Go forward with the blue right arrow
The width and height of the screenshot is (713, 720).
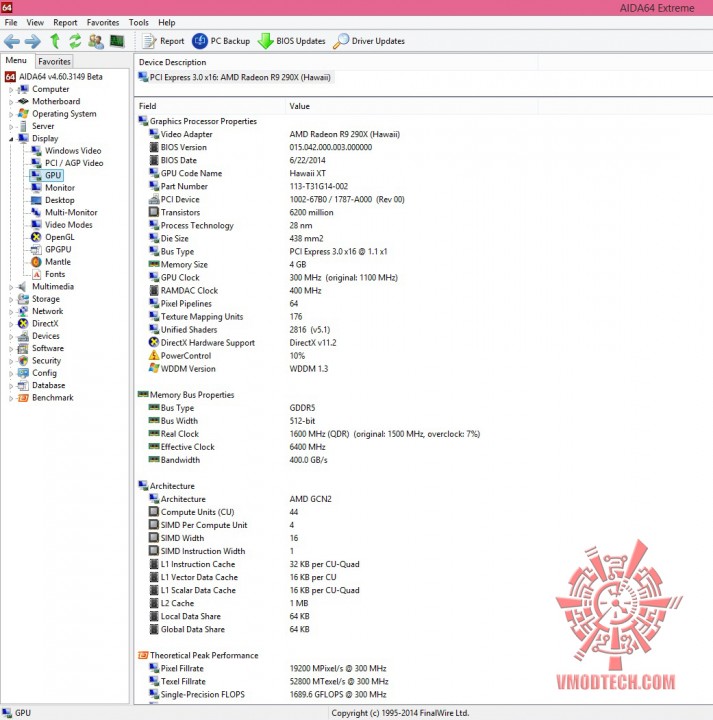[x=32, y=41]
